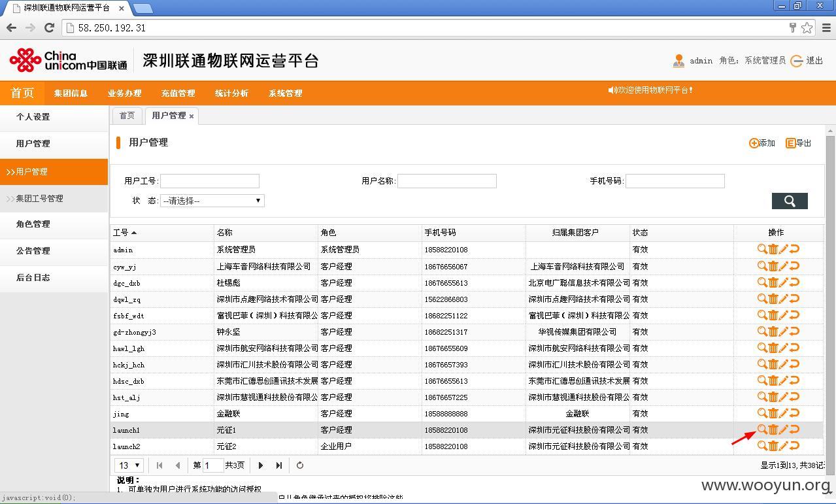The image size is (836, 504).
Task: Go to previous page of user list
Action: 178,465
